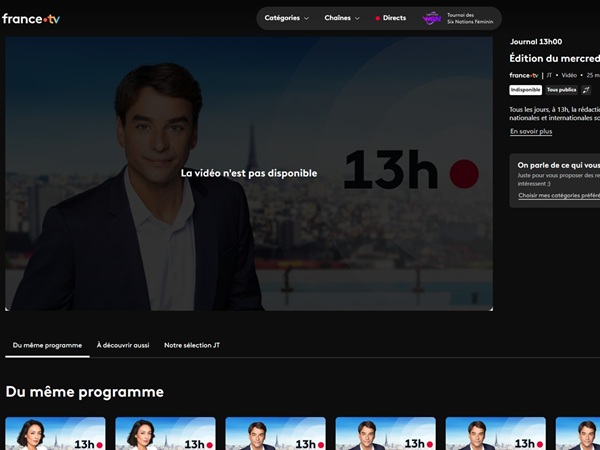Switch to À découvrir aussi tab
This screenshot has height=450, width=600.
pyautogui.click(x=123, y=345)
